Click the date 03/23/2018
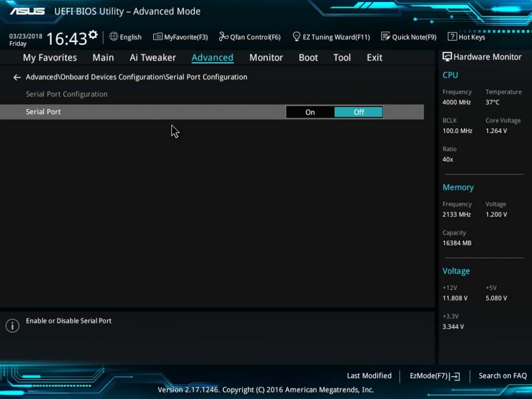Viewport: 532px width, 399px height. [x=26, y=36]
